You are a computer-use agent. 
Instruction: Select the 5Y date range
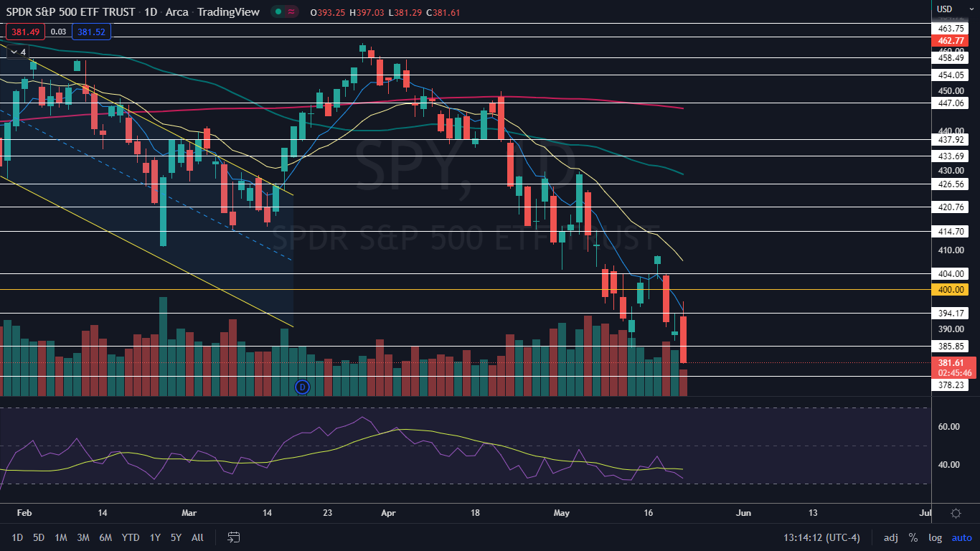tap(176, 537)
